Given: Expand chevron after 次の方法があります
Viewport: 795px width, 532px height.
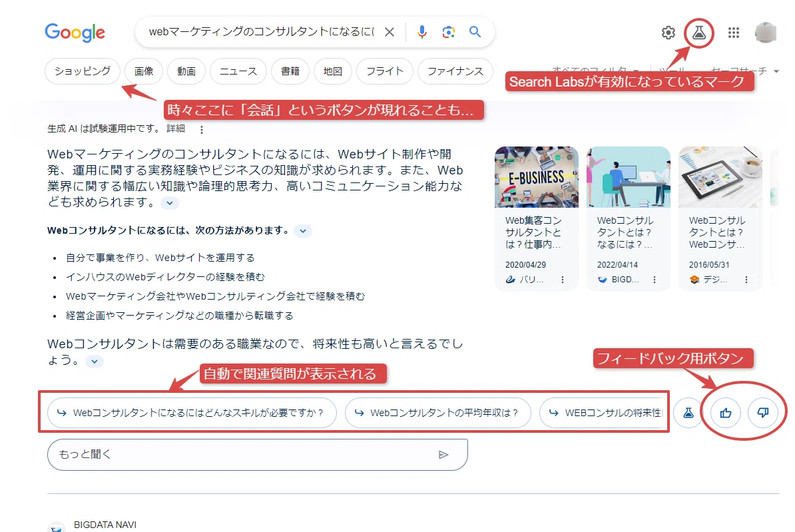Looking at the screenshot, I should click(x=303, y=231).
